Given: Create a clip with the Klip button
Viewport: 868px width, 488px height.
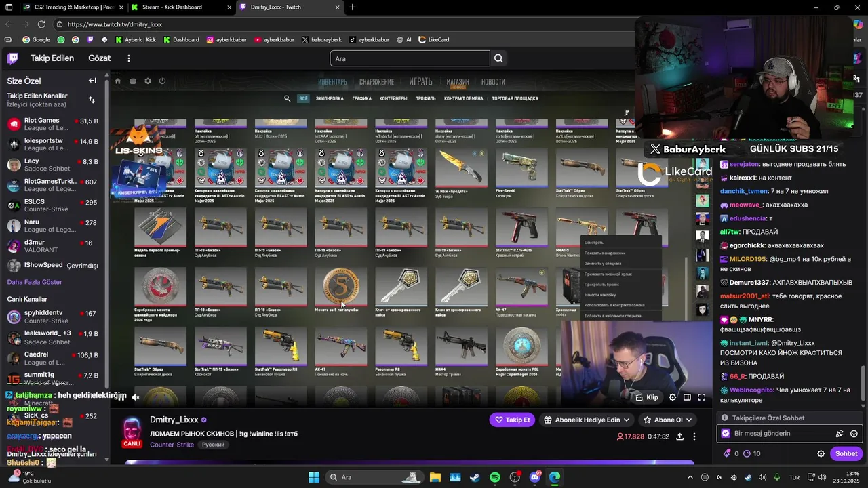Looking at the screenshot, I should coord(647,397).
